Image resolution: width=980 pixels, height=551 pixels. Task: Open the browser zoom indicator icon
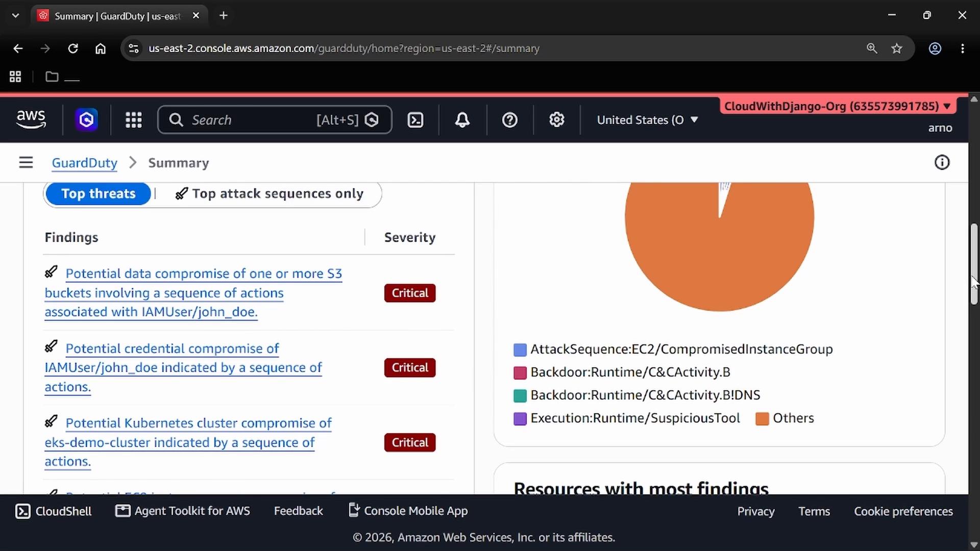coord(872,48)
